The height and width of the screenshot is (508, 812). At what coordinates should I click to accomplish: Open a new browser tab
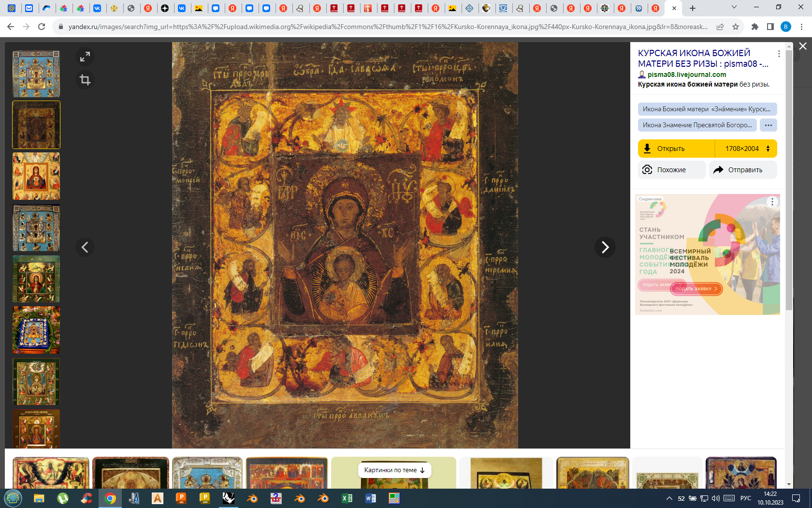coord(693,8)
